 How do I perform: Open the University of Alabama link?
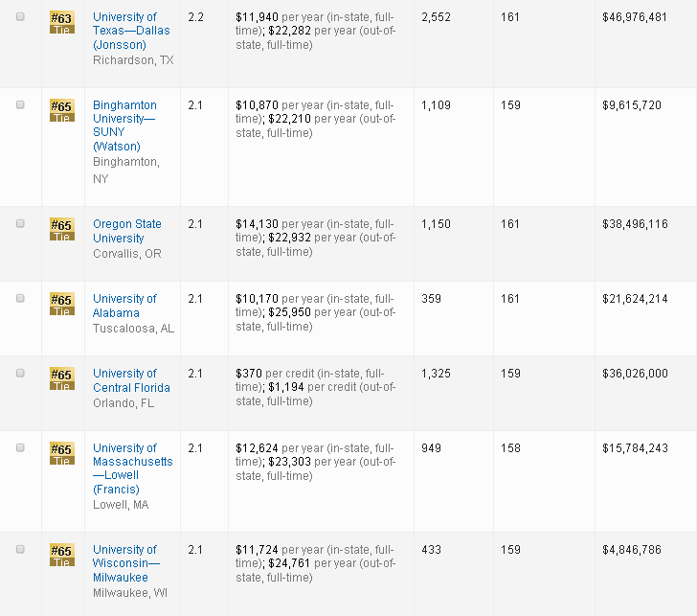tap(124, 306)
